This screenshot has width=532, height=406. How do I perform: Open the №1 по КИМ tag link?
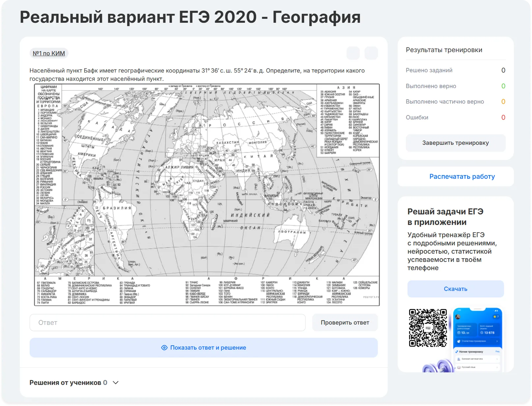click(x=49, y=53)
